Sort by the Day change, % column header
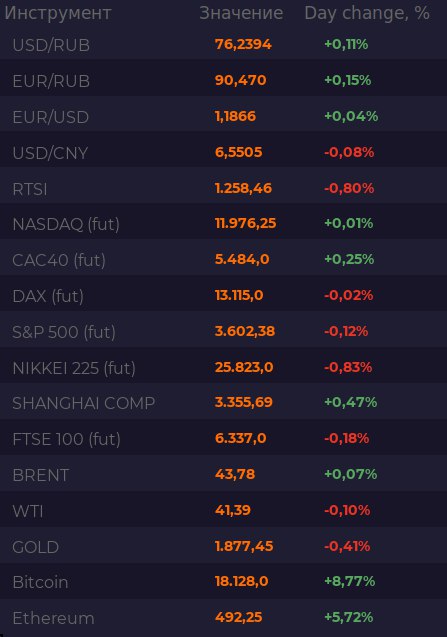The image size is (447, 637). (367, 13)
